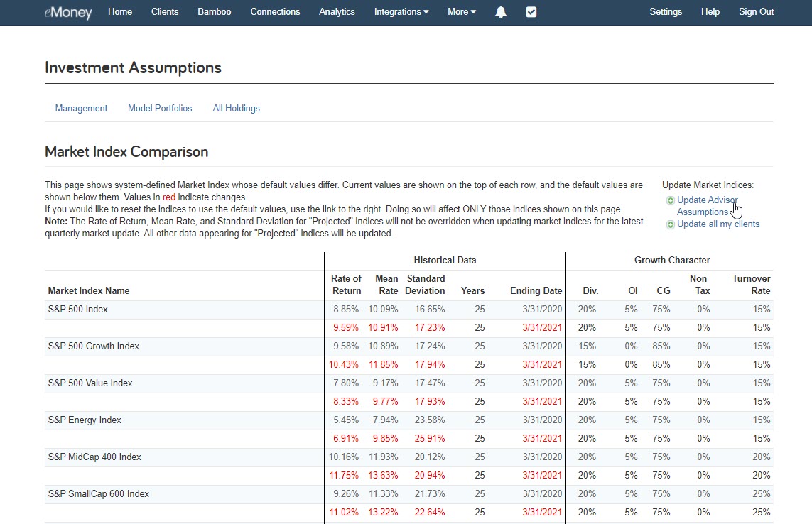Click the 5.45% rate of return value
The height and width of the screenshot is (524, 812).
(346, 420)
